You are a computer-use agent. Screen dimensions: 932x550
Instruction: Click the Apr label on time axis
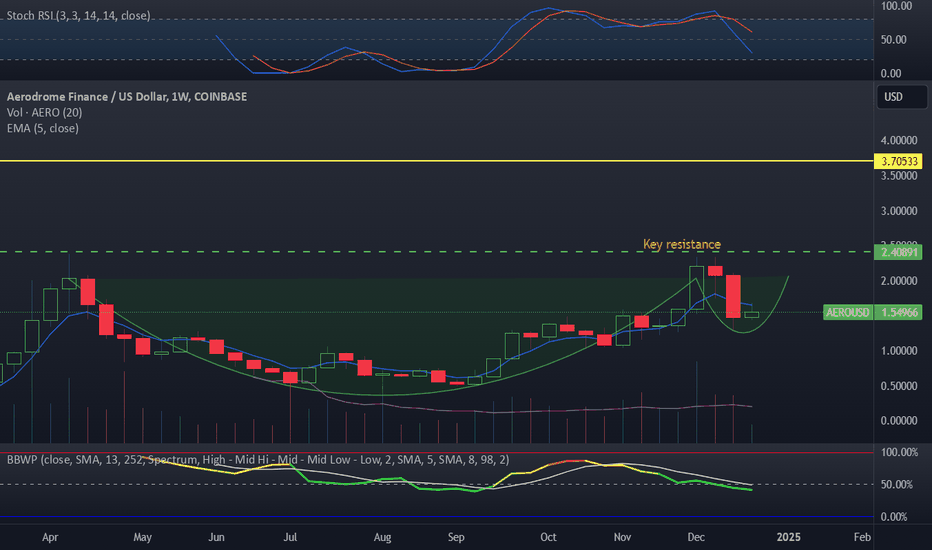pyautogui.click(x=50, y=537)
